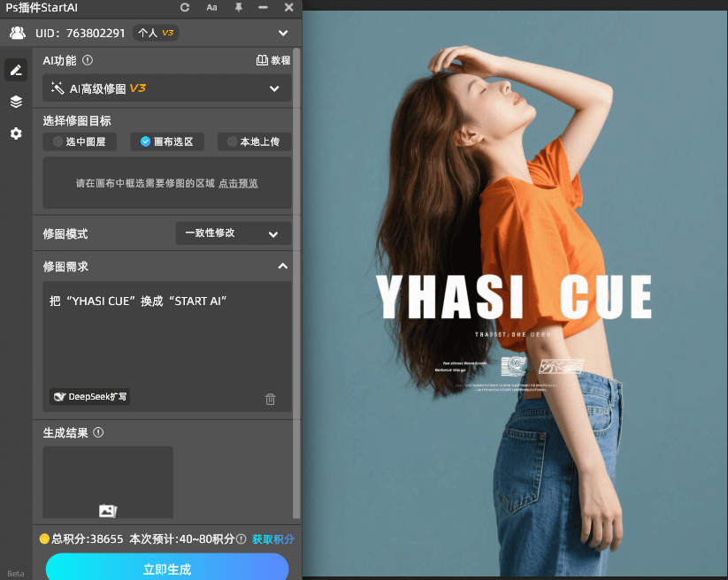Open the 一致性修改 mode dropdown
Screen dimensions: 728x580
coord(233,233)
